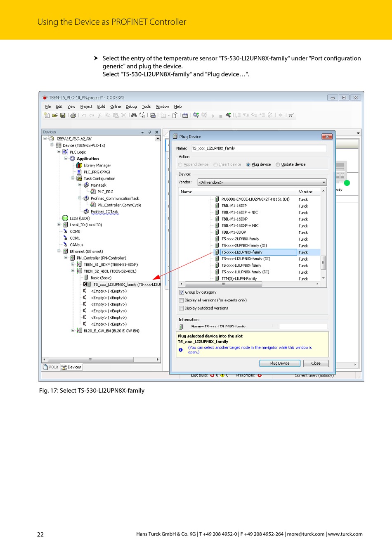Viewport: 392px width, 555px height.
Task: Click the Print icon in the toolbar
Action: 73,115
